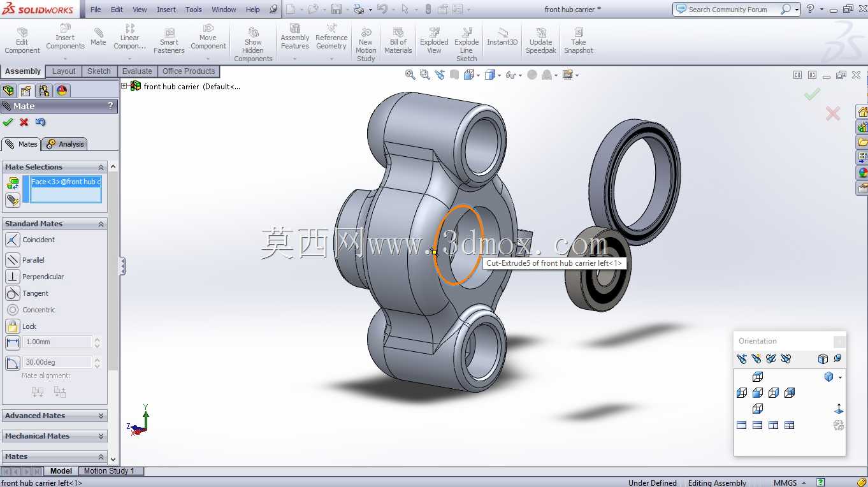Click the Search Community Forum field
Viewport: 868px width, 487px height.
(727, 10)
